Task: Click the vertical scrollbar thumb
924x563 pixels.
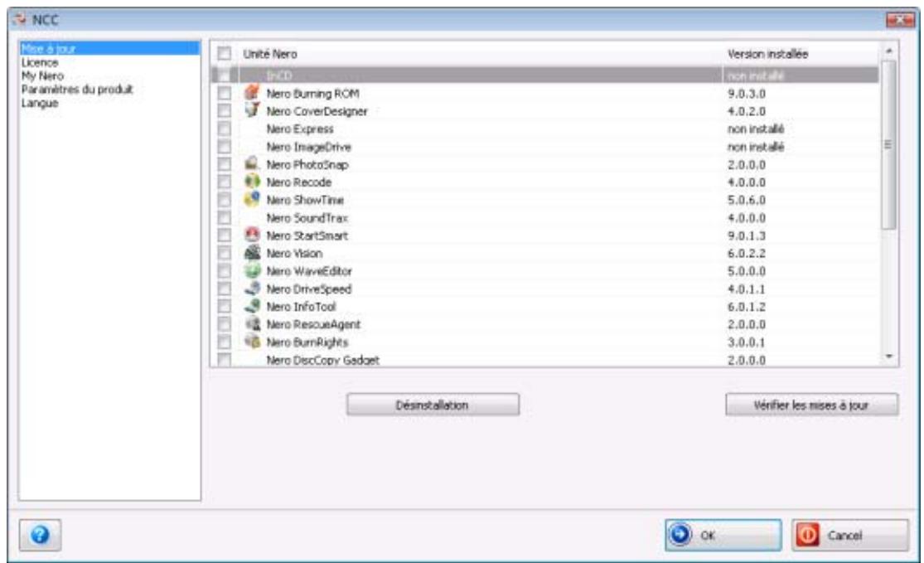Action: (888, 144)
